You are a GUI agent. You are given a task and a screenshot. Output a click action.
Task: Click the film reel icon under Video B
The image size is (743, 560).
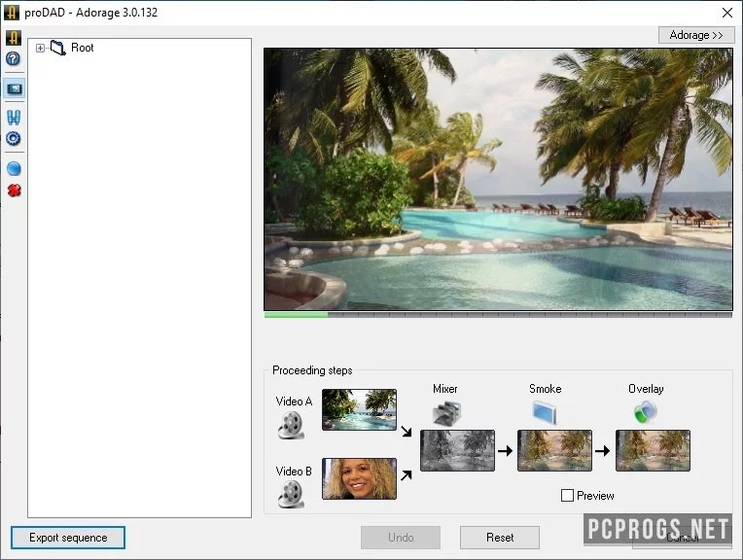291,494
